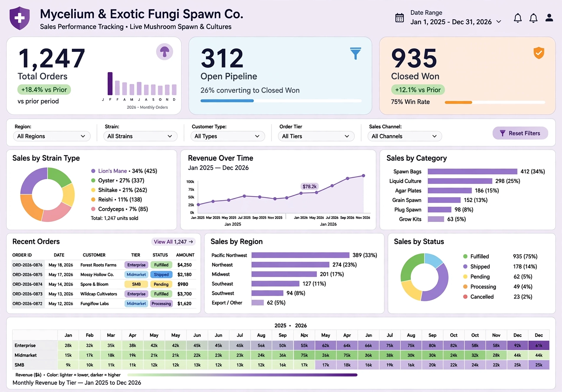Viewport: 562px width, 392px height.
Task: Click the Shiitake • 21% (262) legend entry
Action: (x=119, y=190)
